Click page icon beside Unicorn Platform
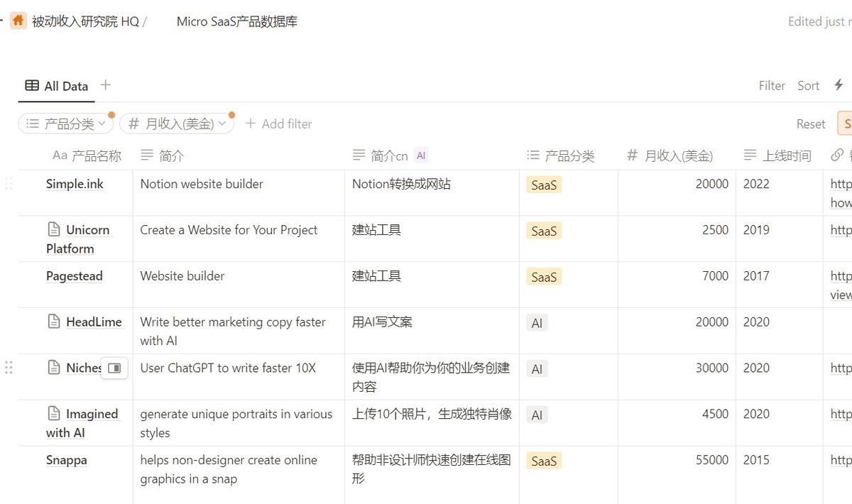 53,230
